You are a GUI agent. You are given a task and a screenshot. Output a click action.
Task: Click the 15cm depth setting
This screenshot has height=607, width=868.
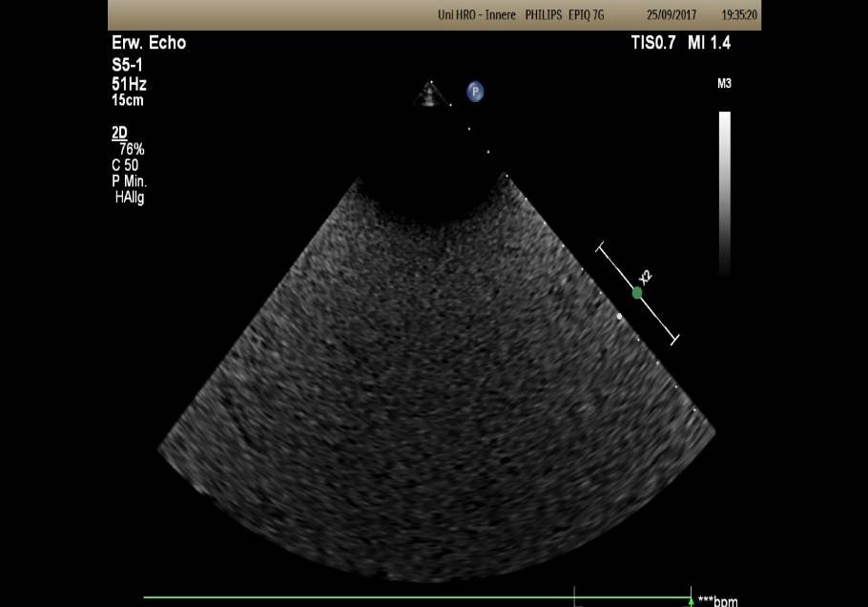128,100
